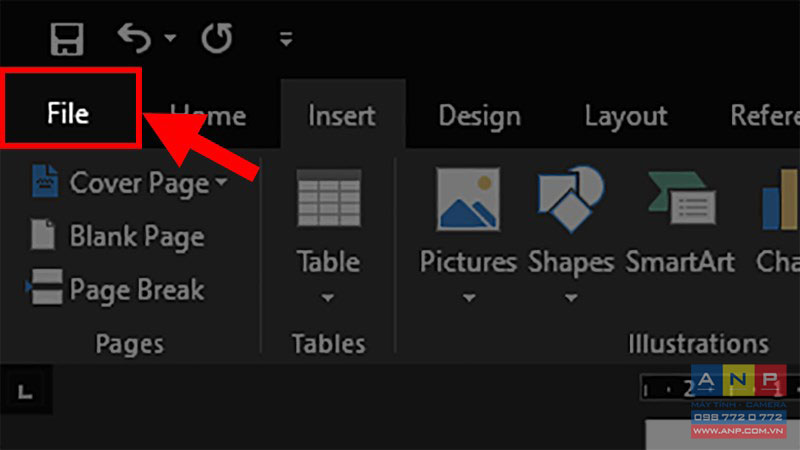Open Customize Quick Access Toolbar dropdown
This screenshot has width=800, height=450.
coord(286,38)
